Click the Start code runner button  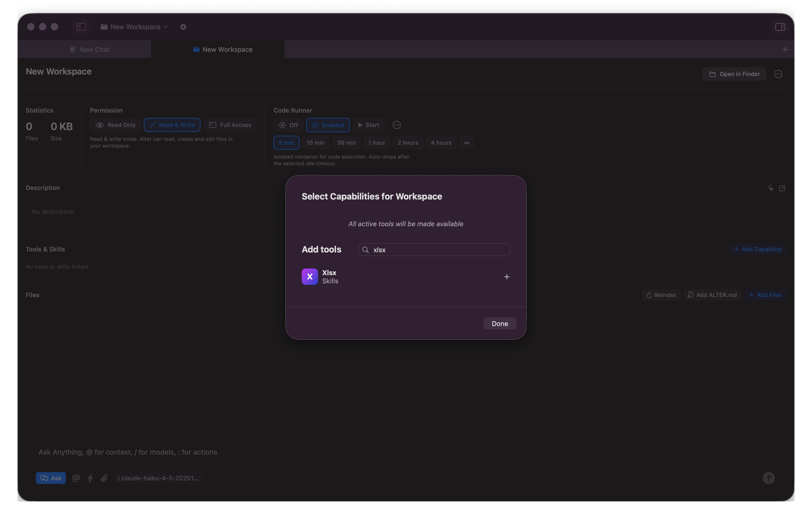(369, 125)
